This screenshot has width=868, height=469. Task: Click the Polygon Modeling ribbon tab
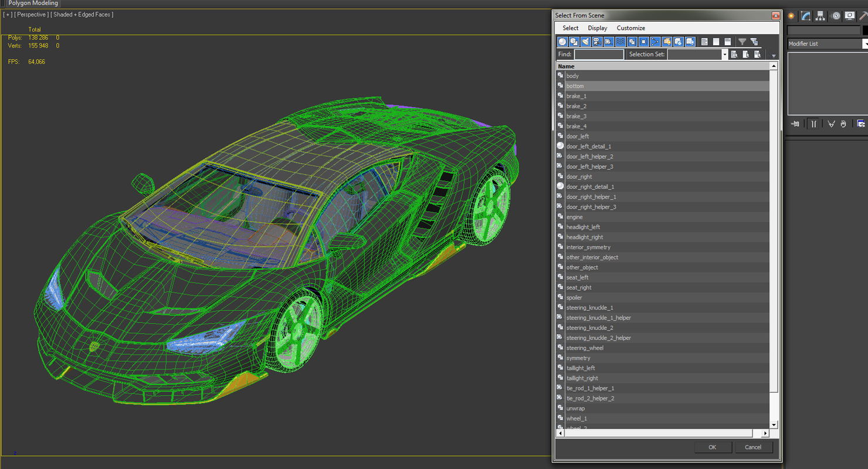click(33, 4)
